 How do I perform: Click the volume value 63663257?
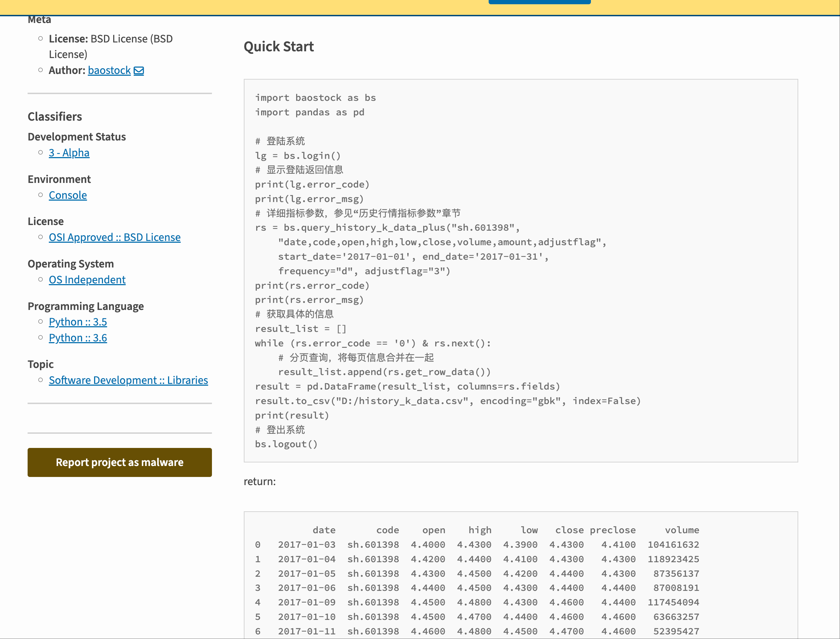point(677,617)
